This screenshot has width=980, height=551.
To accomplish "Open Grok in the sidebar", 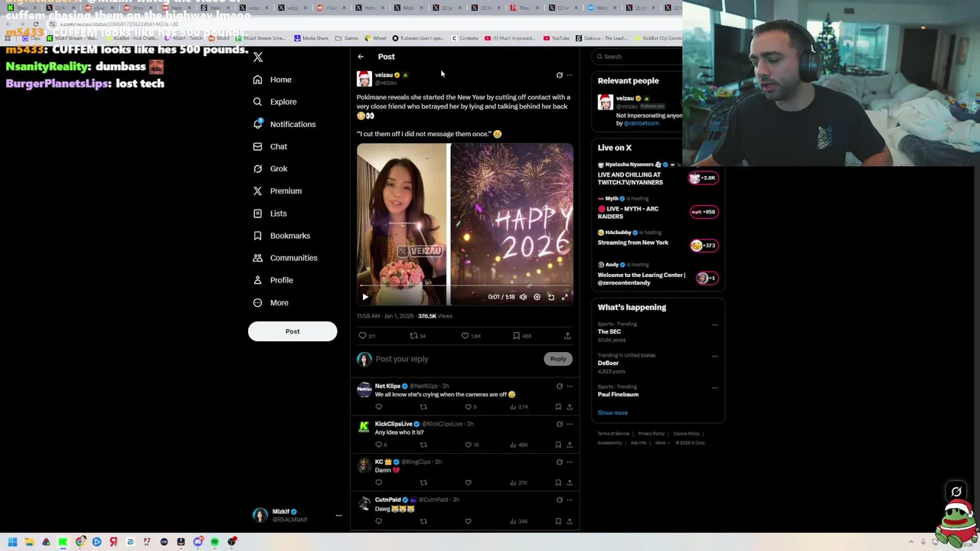I will tap(269, 168).
